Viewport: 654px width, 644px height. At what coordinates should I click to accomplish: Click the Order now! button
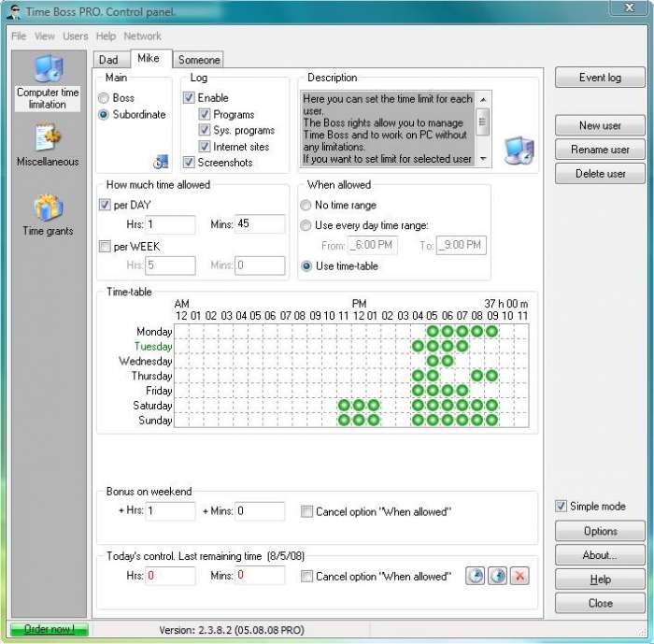point(50,629)
